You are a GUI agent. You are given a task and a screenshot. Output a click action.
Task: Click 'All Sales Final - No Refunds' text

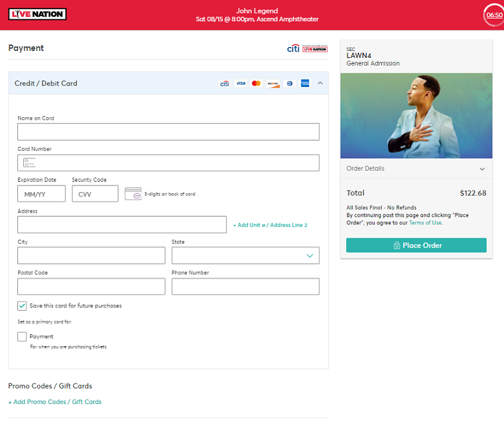click(x=381, y=207)
